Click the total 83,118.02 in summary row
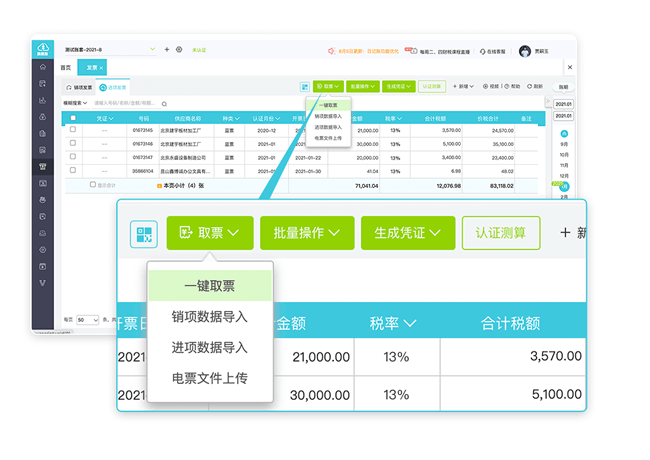 point(502,186)
